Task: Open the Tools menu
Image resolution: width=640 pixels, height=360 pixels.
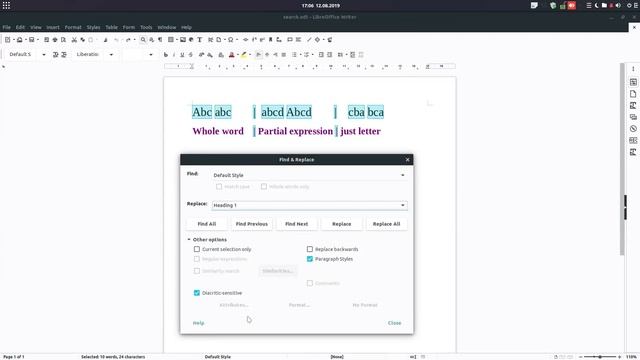Action: point(146,27)
